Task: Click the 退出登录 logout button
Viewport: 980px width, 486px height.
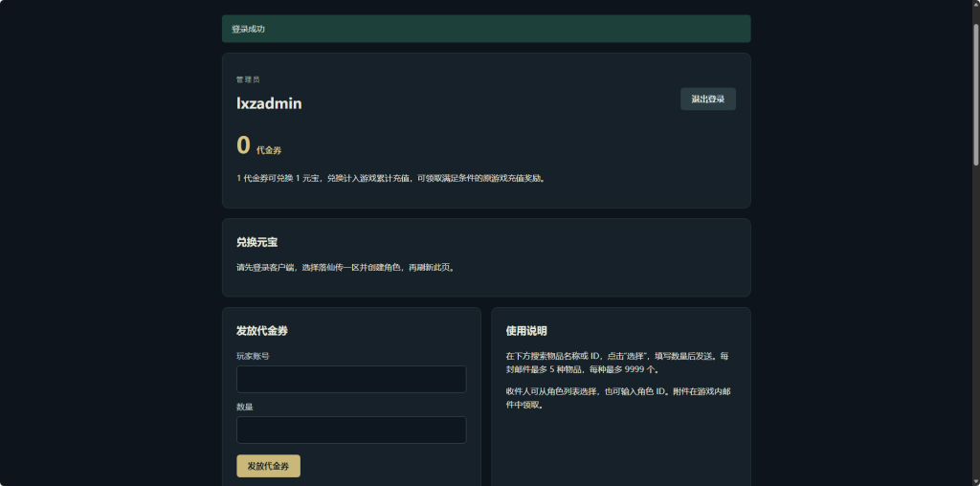Action: click(x=707, y=99)
